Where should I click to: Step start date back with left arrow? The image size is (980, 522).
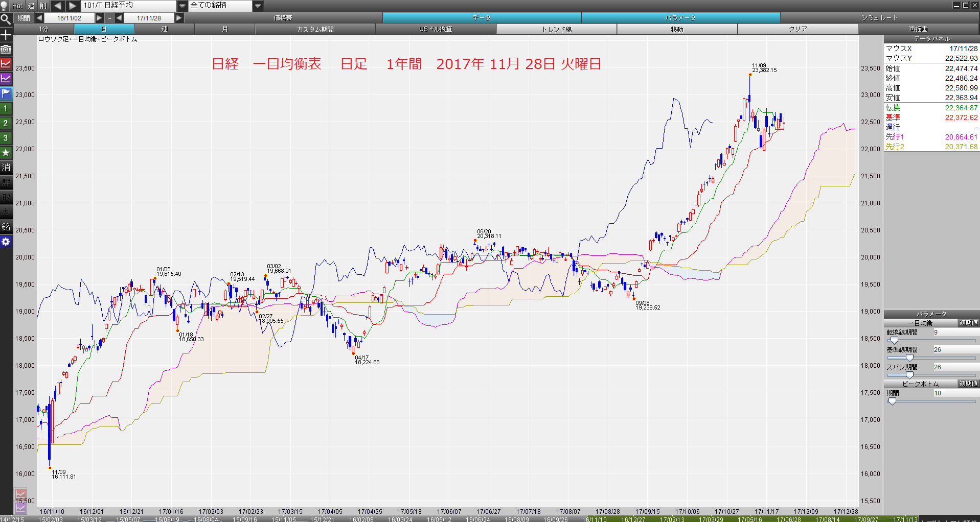click(39, 18)
